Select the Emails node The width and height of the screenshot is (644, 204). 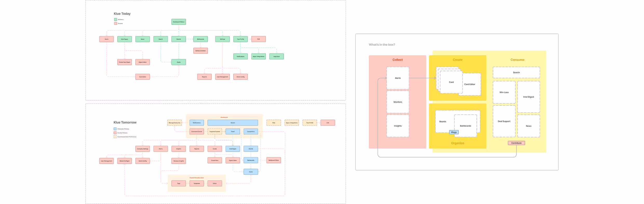[215, 149]
